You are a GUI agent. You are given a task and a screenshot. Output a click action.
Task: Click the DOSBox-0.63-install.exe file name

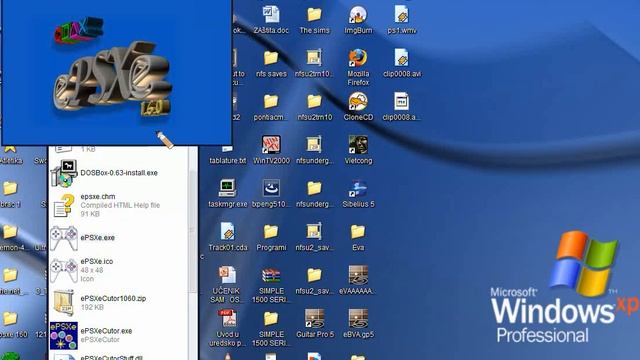(x=119, y=173)
